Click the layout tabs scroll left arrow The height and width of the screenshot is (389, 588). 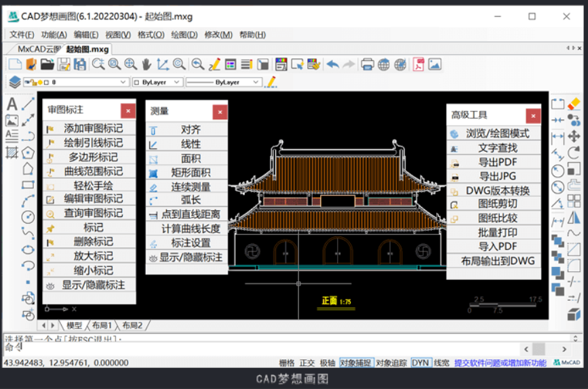[x=44, y=325]
